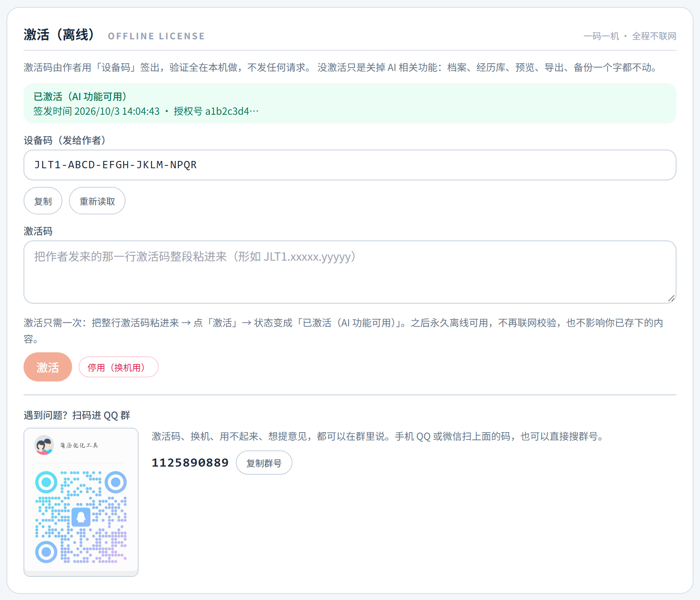The width and height of the screenshot is (700, 600).
Task: Click the 遇到问题？扫码进 QQ 群 heading
Action: (77, 415)
